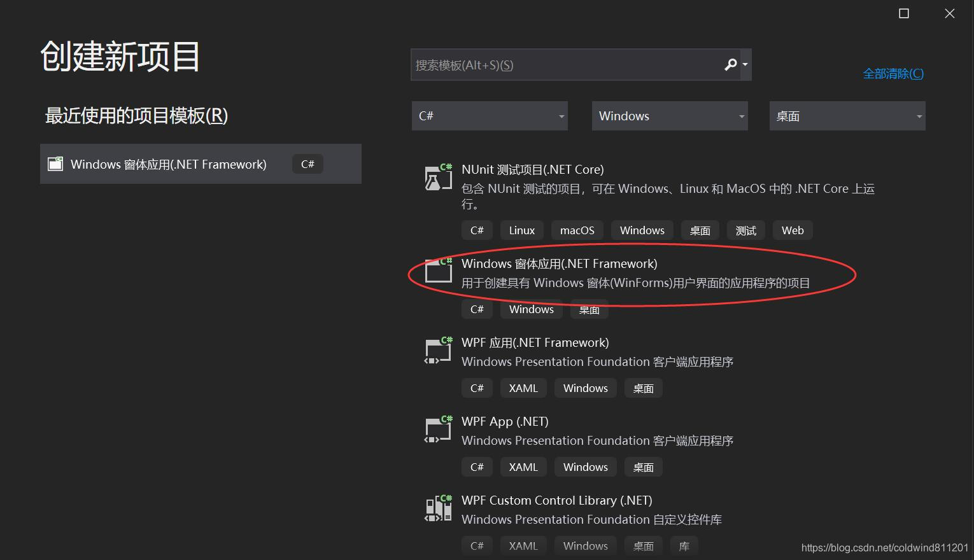Image resolution: width=974 pixels, height=560 pixels.
Task: Select the WPF App (.NET) title
Action: tap(505, 421)
